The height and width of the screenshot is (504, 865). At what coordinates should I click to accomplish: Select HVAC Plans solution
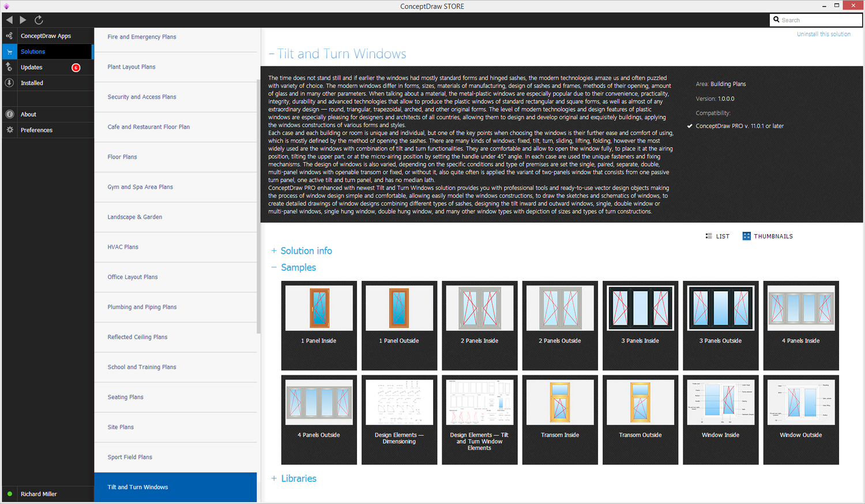point(175,247)
